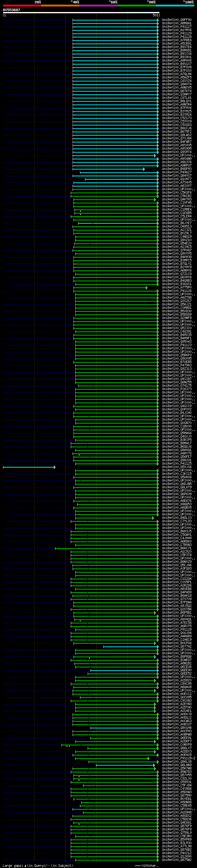Click the green ~80% identity color band
Viewport: 197px width, 868px height.
click(x=137, y=6)
